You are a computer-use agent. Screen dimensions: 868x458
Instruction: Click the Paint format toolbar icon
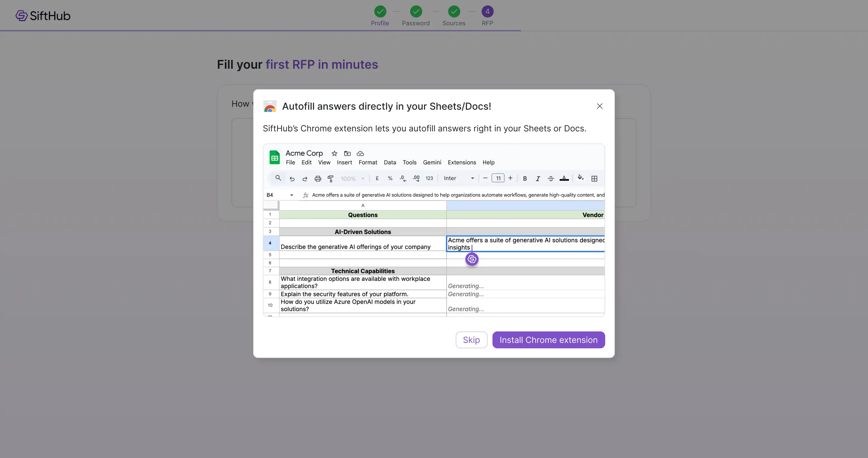coord(331,178)
